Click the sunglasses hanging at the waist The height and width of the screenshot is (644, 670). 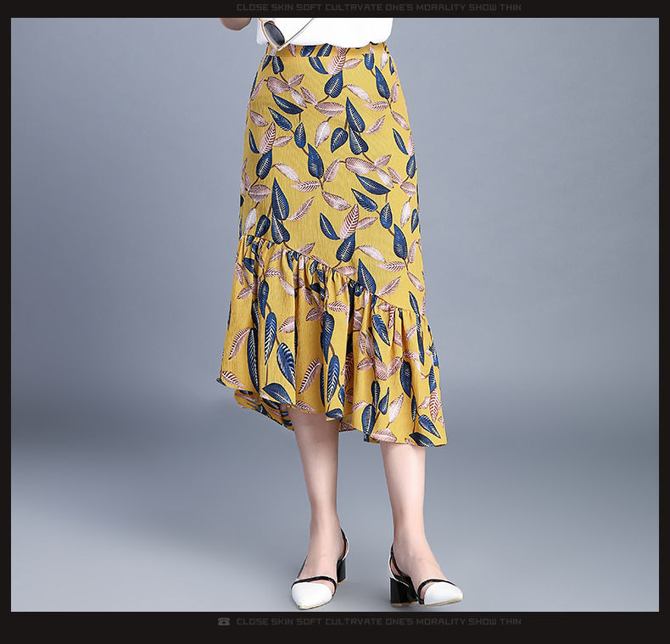tap(276, 34)
